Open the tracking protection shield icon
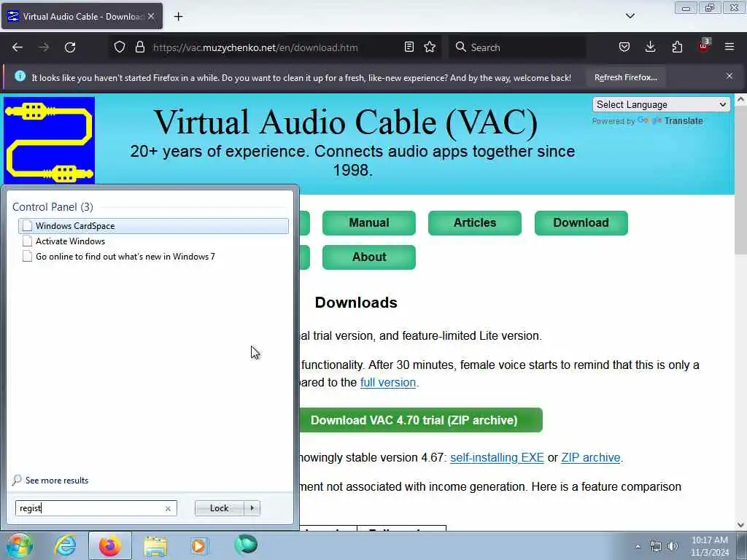The width and height of the screenshot is (747, 560). [x=120, y=47]
